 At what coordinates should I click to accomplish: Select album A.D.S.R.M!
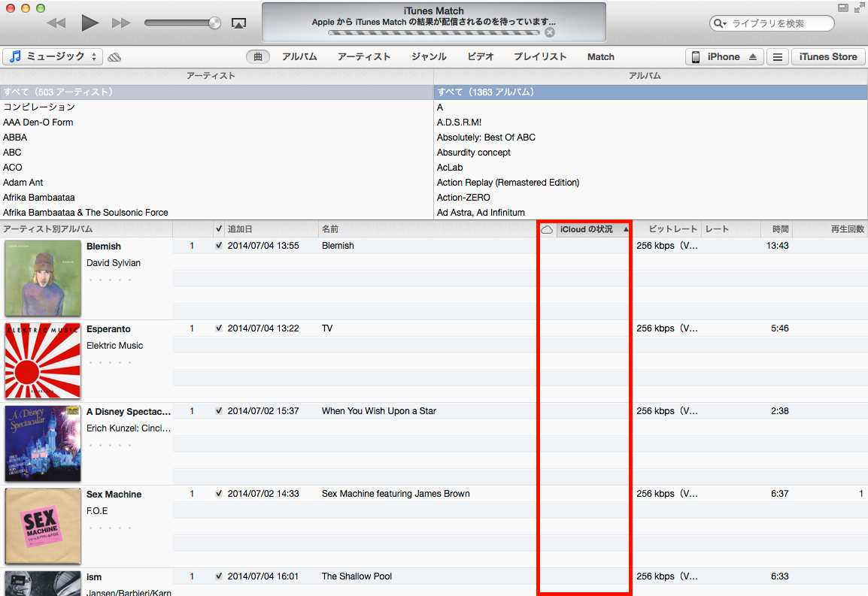point(651,123)
